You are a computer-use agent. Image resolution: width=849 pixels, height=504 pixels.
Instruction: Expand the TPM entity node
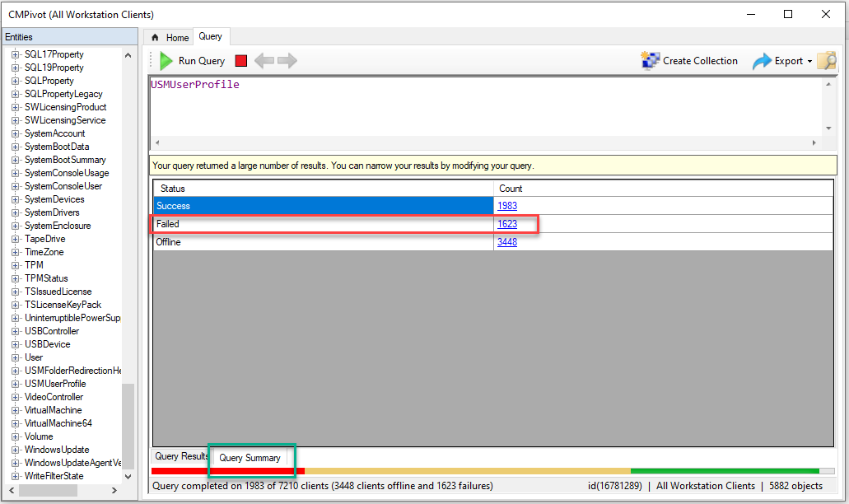[x=15, y=265]
